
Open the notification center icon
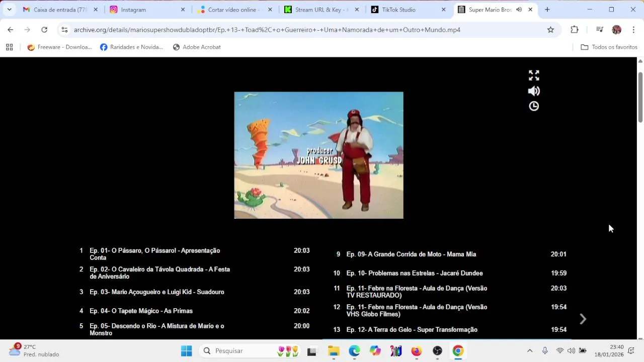tap(631, 351)
